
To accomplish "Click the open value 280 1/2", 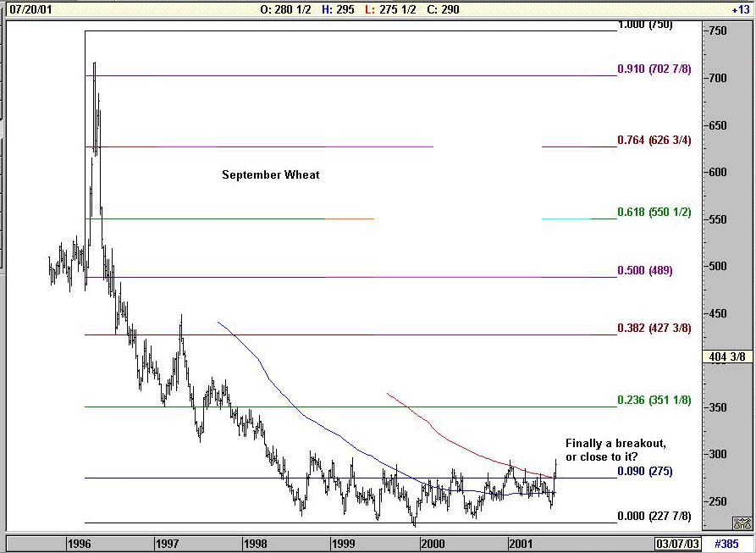I will [292, 9].
